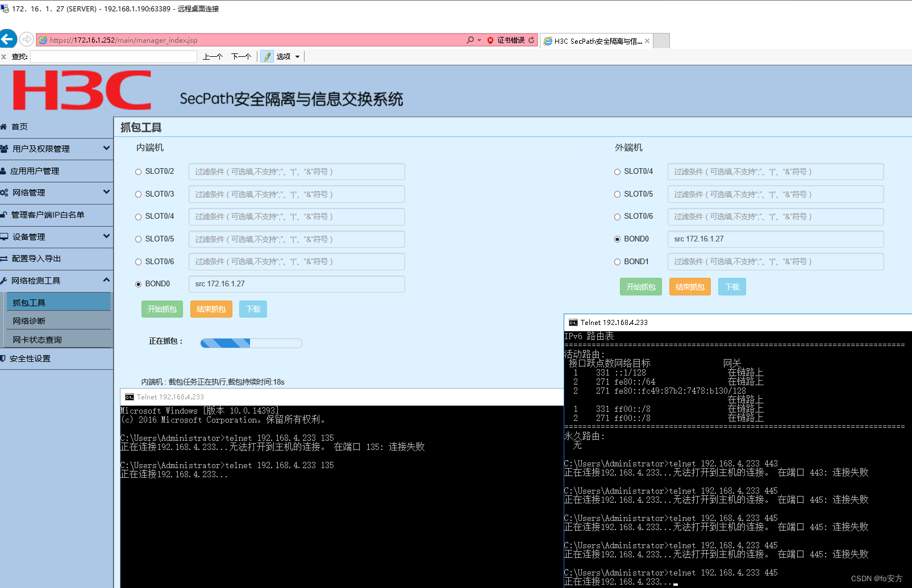Screen dimensions: 912x588
Task: Click cmd icon of right Telnet window
Action: [573, 323]
